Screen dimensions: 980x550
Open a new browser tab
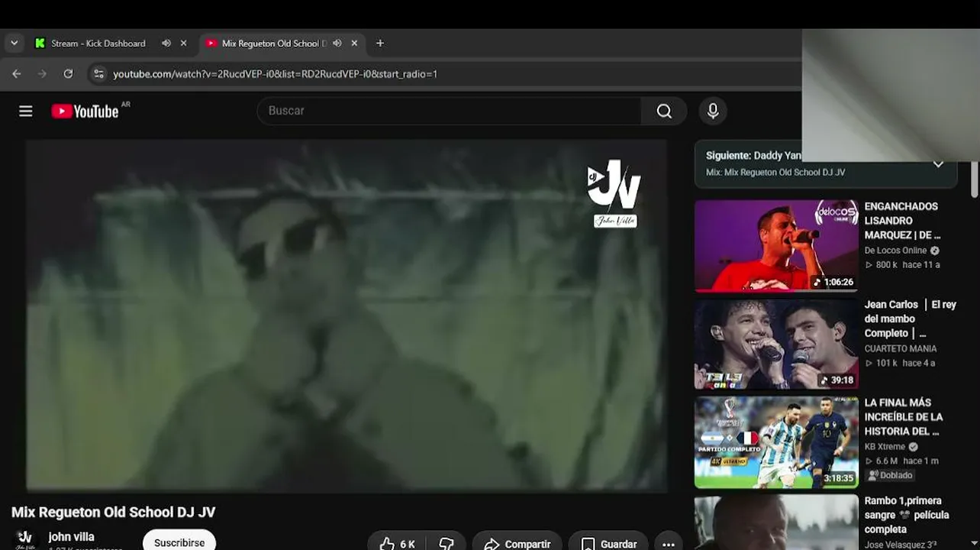(380, 44)
